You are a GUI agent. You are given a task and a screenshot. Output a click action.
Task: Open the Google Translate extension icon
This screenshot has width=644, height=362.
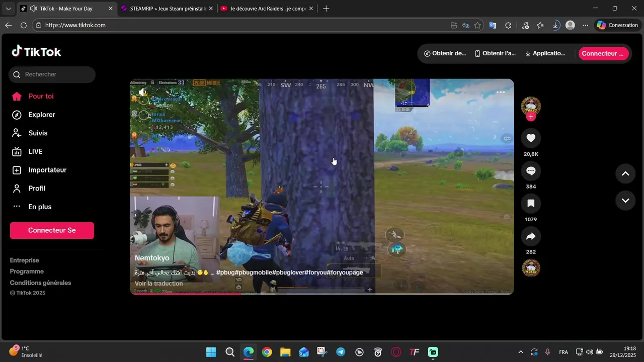point(493,25)
